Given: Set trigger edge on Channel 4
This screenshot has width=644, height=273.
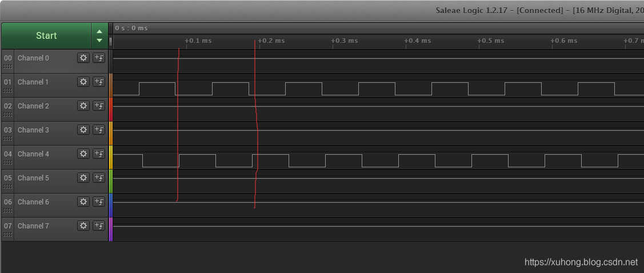Looking at the screenshot, I should (x=98, y=154).
